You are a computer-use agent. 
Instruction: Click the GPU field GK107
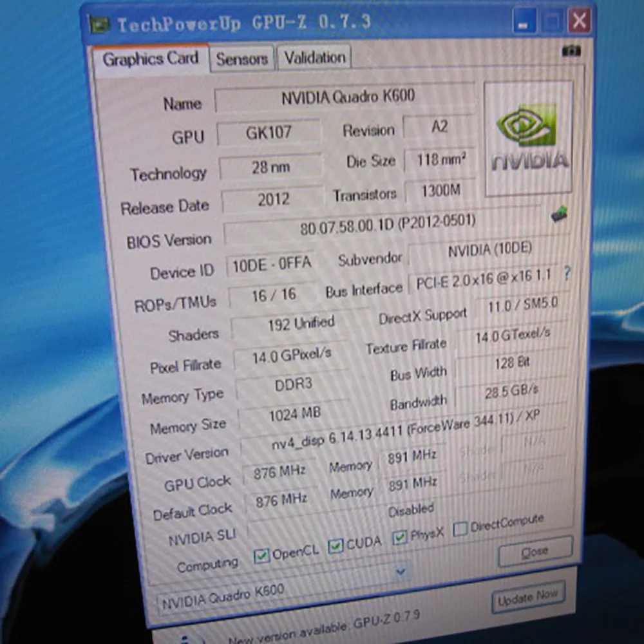pos(269,133)
